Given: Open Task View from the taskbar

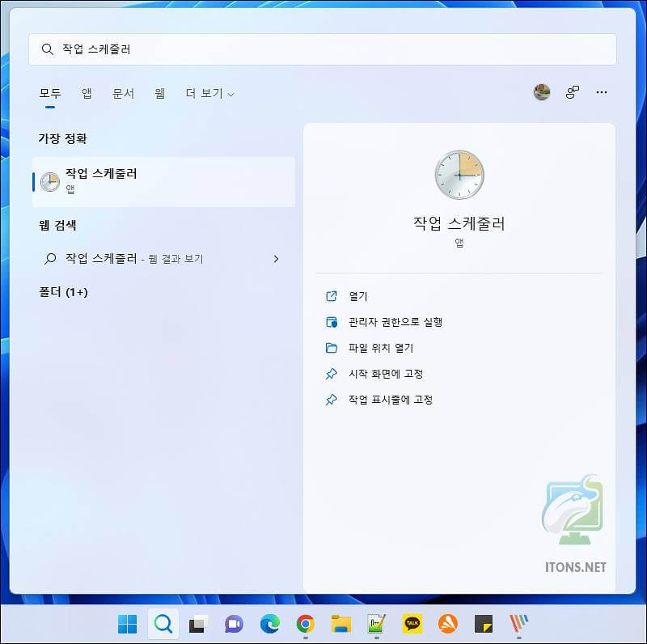Looking at the screenshot, I should pos(198,623).
